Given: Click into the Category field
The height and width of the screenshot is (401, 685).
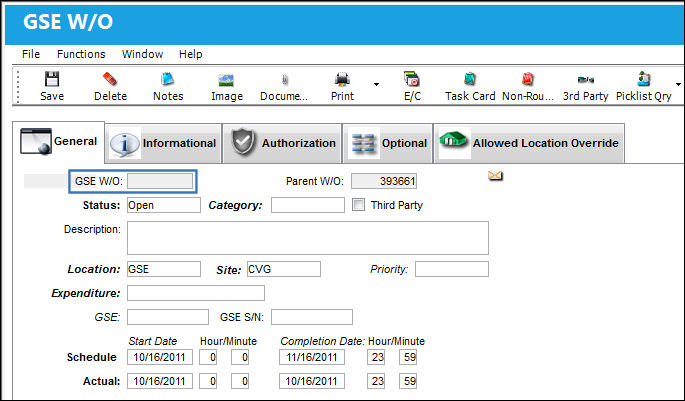Looking at the screenshot, I should [308, 205].
